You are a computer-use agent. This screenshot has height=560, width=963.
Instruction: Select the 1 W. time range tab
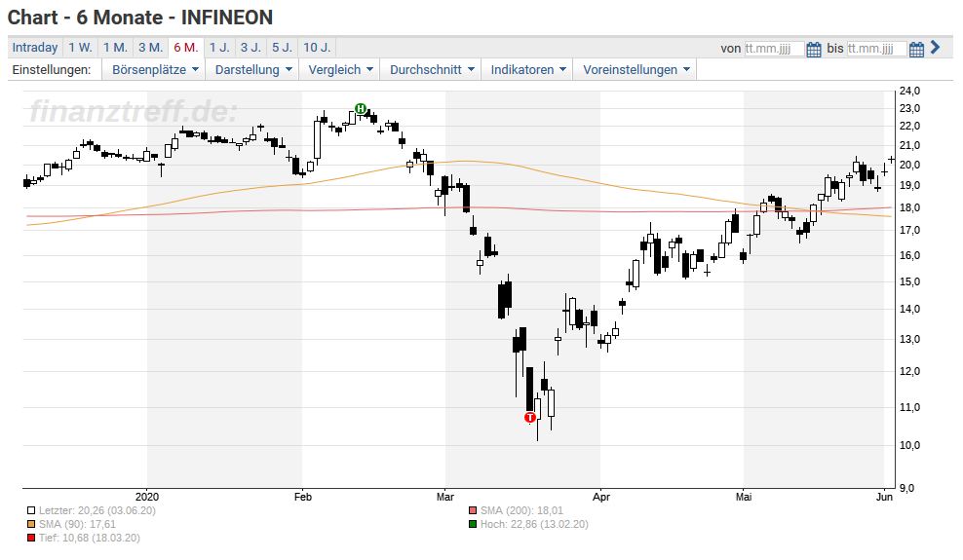81,48
